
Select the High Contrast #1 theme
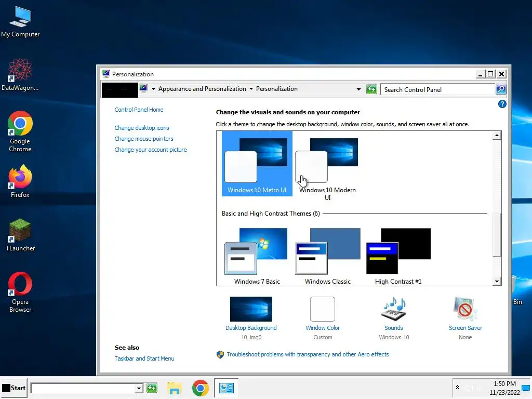[398, 256]
